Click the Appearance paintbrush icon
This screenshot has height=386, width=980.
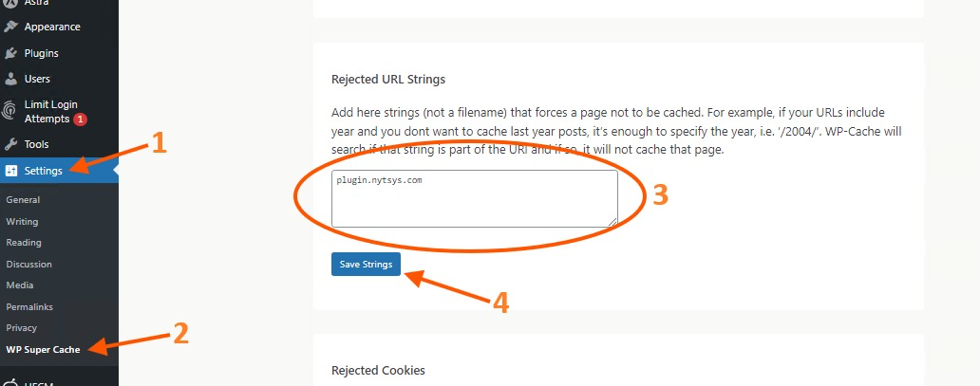point(10,27)
